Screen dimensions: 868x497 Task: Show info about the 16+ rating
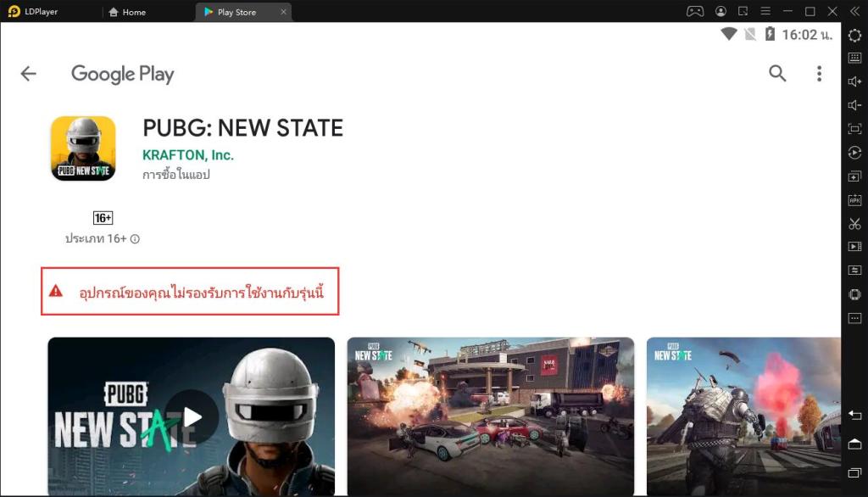point(135,239)
